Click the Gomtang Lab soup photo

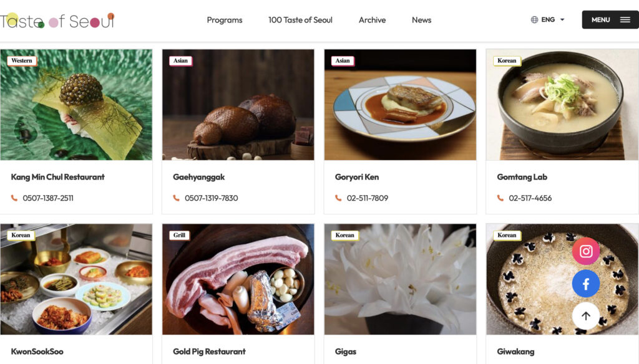pos(562,105)
